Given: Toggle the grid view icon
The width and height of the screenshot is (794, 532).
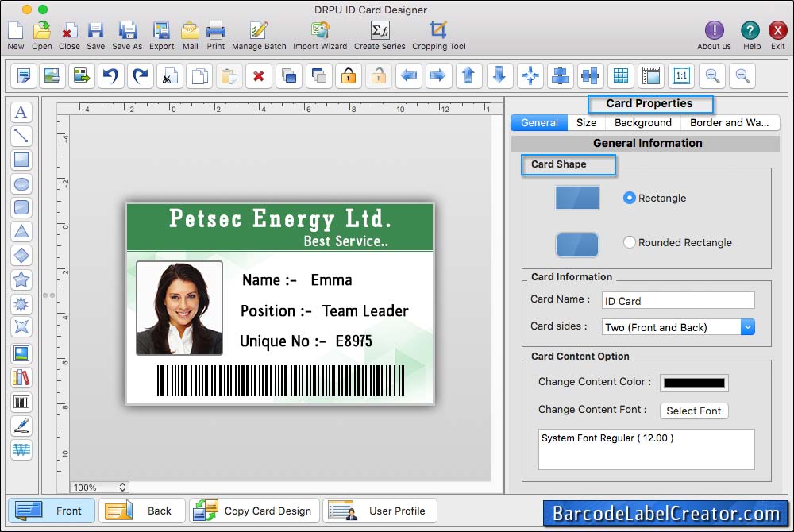Looking at the screenshot, I should (621, 76).
